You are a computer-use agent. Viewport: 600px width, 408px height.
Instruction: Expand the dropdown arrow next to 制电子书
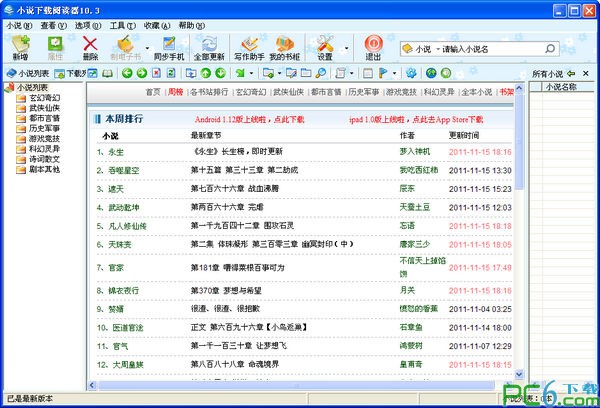coord(147,48)
